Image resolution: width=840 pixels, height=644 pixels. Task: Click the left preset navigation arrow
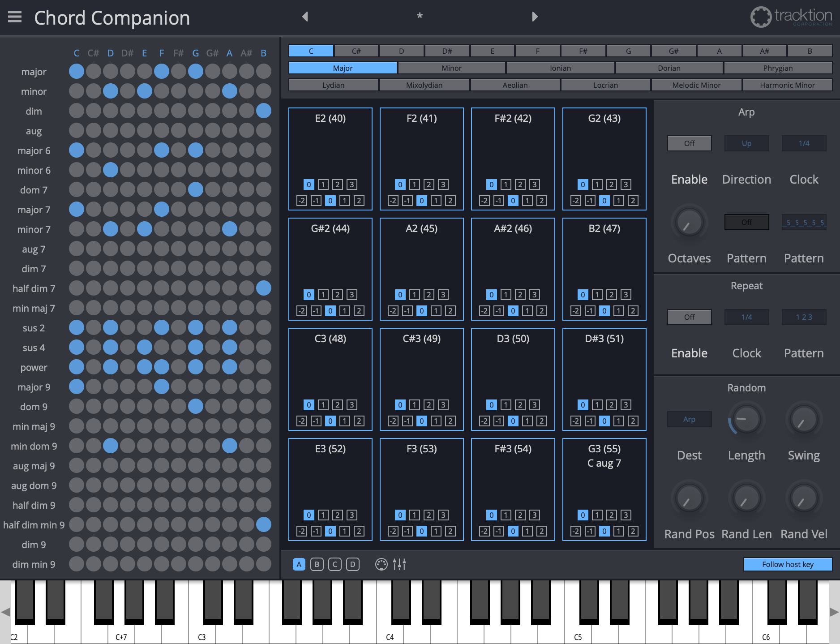click(305, 16)
